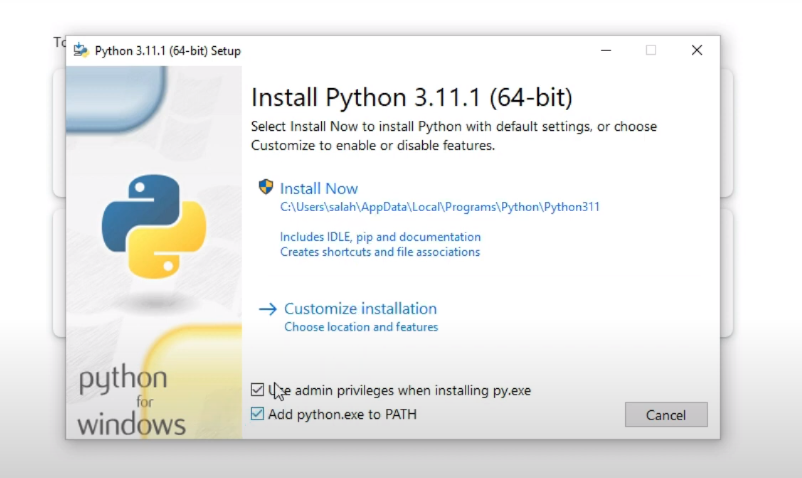Click the 'python for windows' banner text
The height and width of the screenshot is (478, 802).
click(131, 402)
